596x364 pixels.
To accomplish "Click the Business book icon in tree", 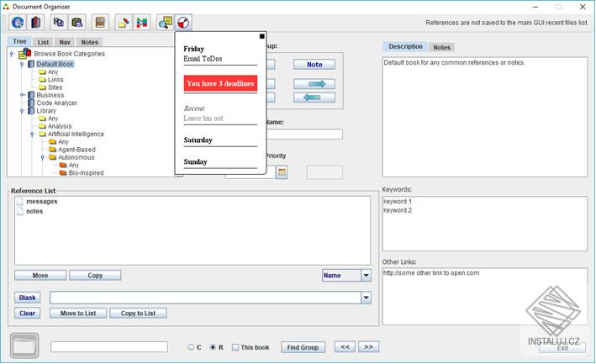I will tap(31, 95).
